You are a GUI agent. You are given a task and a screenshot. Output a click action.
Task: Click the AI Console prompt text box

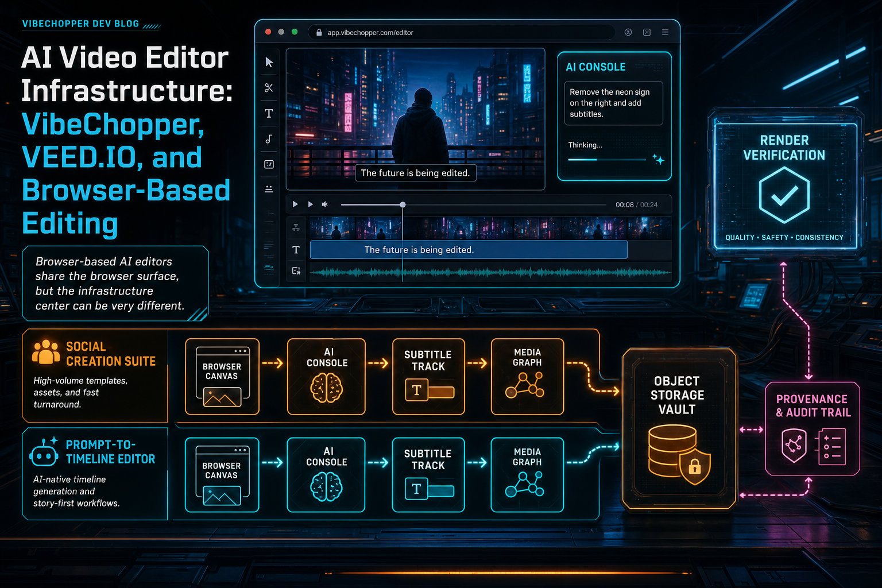tap(613, 103)
